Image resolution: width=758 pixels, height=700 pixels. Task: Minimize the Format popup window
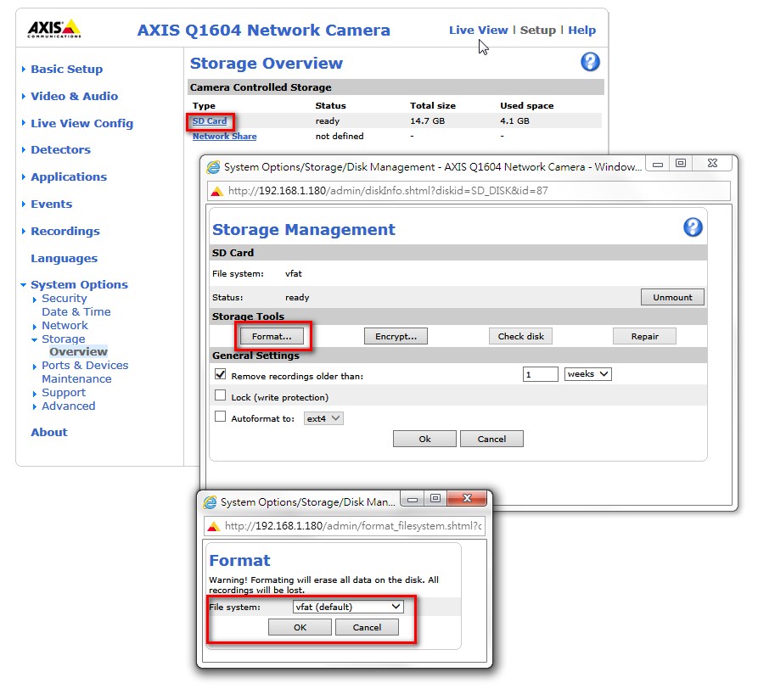tap(413, 499)
